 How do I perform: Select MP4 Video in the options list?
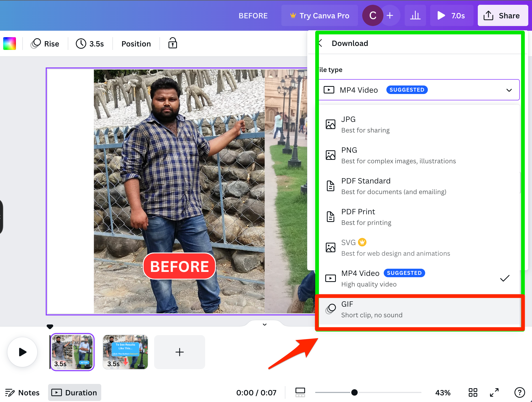[x=419, y=278]
